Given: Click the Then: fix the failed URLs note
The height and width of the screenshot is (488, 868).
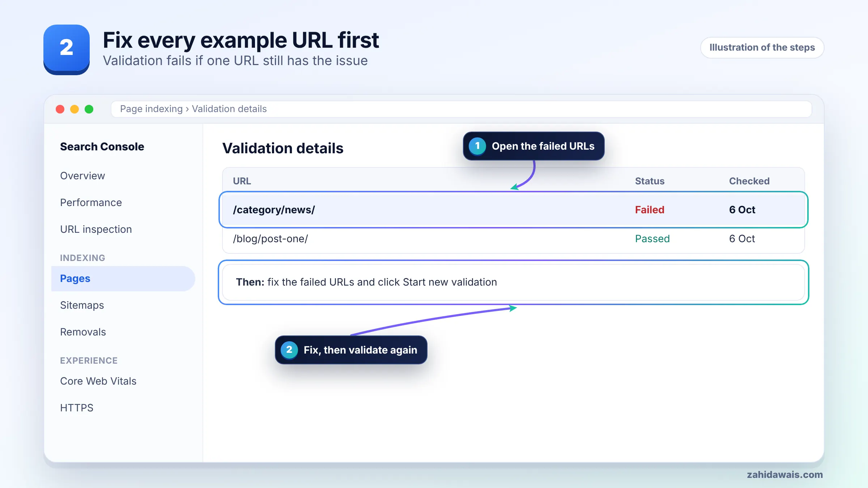Looking at the screenshot, I should [x=513, y=282].
